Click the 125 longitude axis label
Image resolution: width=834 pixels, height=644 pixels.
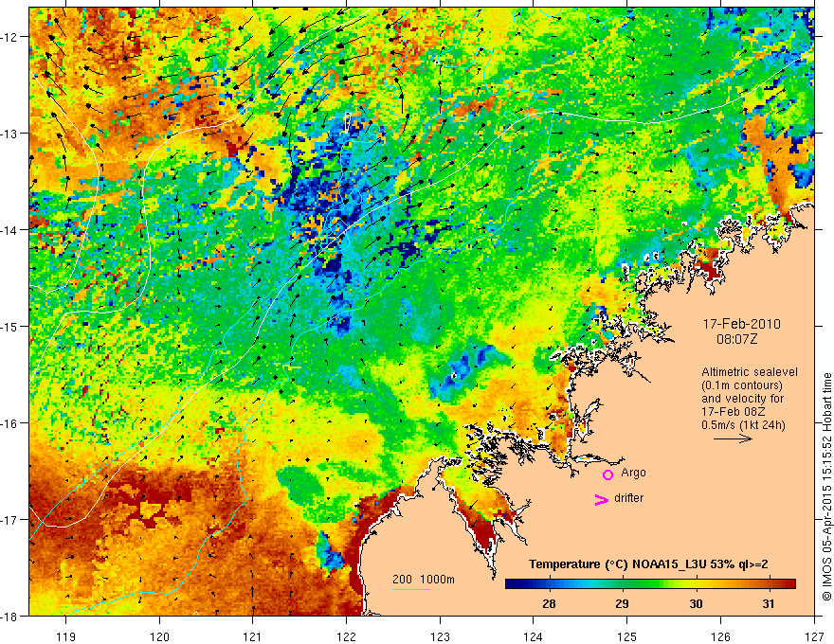click(627, 636)
